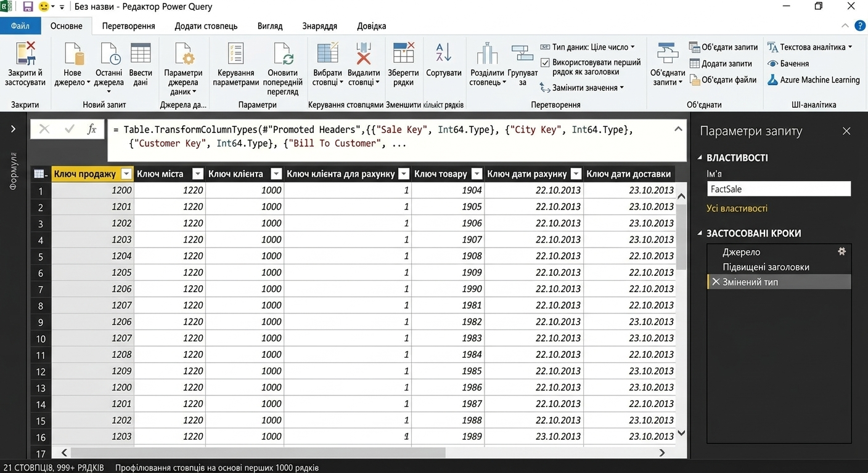Expand the formula bar
Image resolution: width=868 pixels, height=473 pixels.
coord(678,129)
